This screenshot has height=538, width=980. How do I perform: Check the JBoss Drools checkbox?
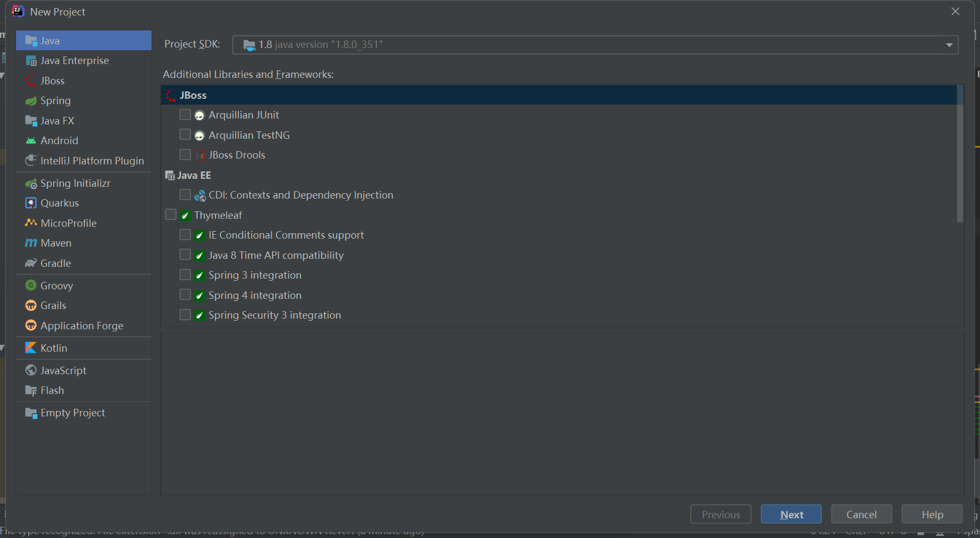(x=185, y=155)
